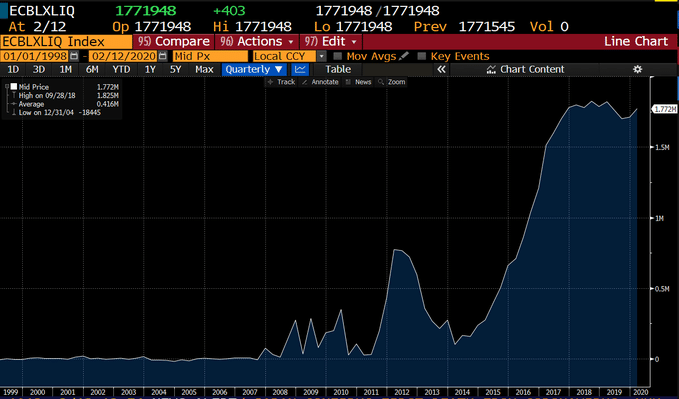Click the 2016 label on time axis

(523, 392)
